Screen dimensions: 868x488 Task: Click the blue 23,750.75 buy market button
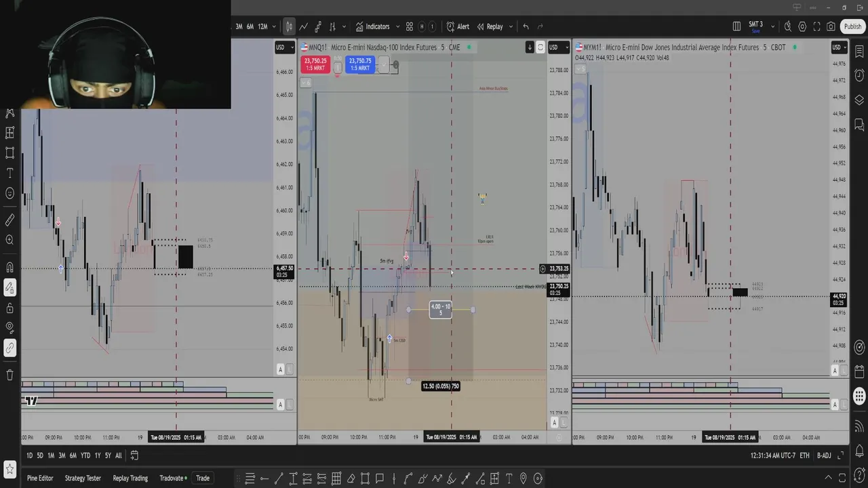click(x=360, y=64)
